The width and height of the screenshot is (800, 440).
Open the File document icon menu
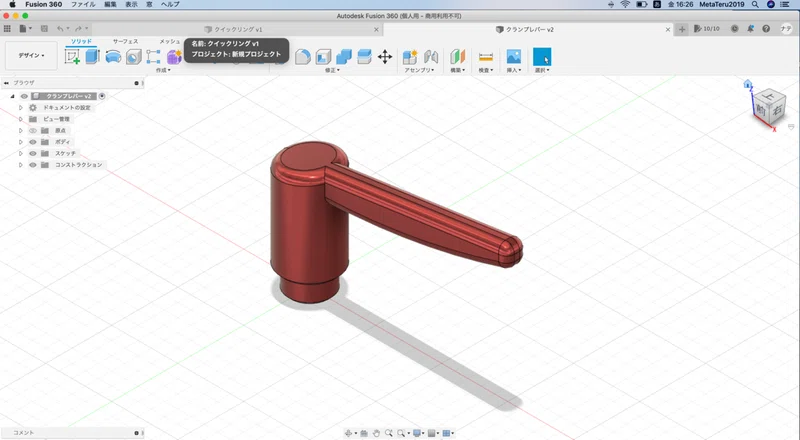[25, 29]
